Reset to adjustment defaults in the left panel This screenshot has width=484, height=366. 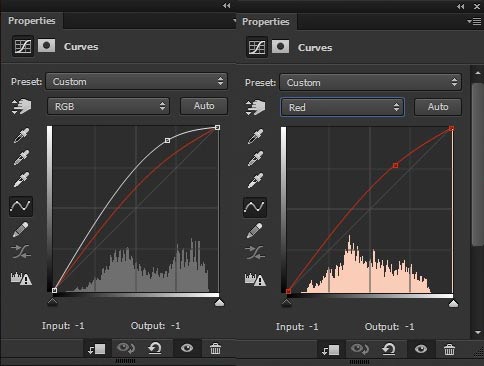pos(155,349)
